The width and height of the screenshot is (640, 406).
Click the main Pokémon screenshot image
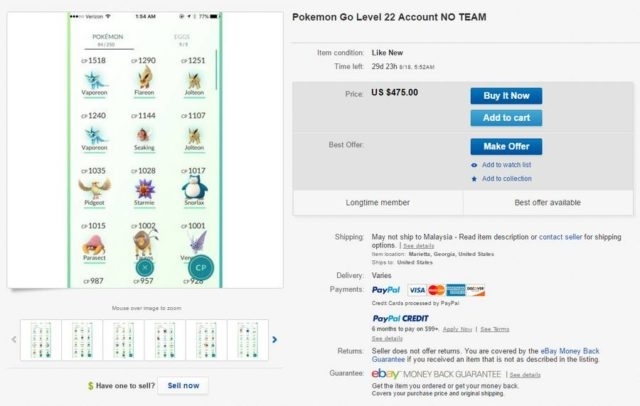[x=145, y=150]
